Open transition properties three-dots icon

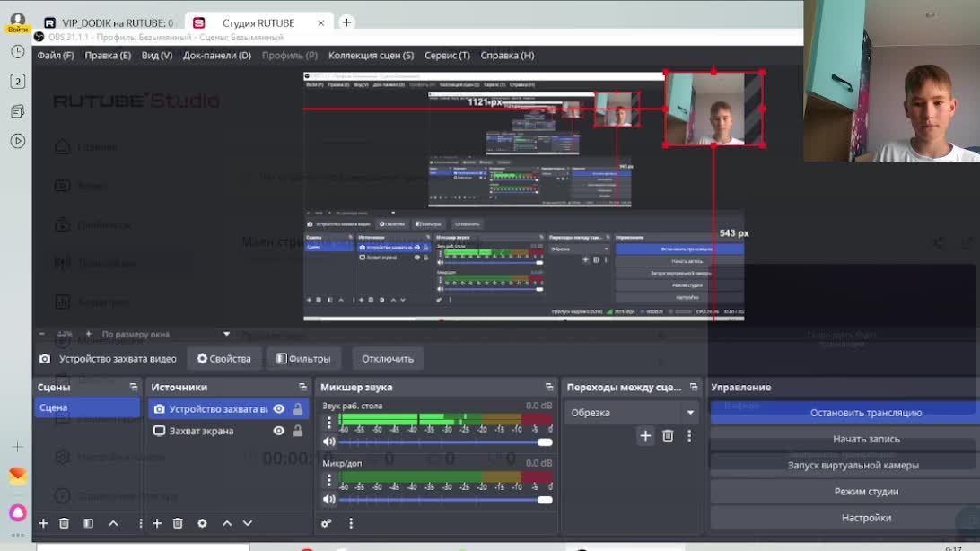pyautogui.click(x=689, y=436)
